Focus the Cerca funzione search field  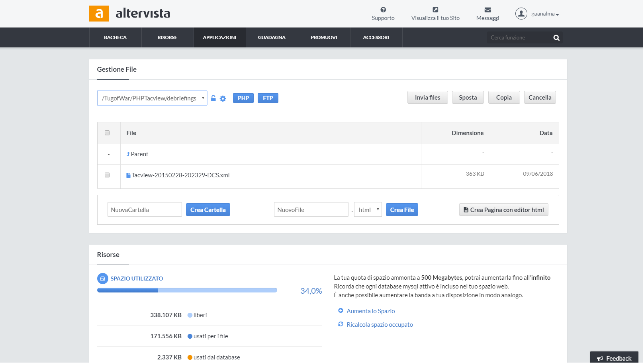click(519, 37)
